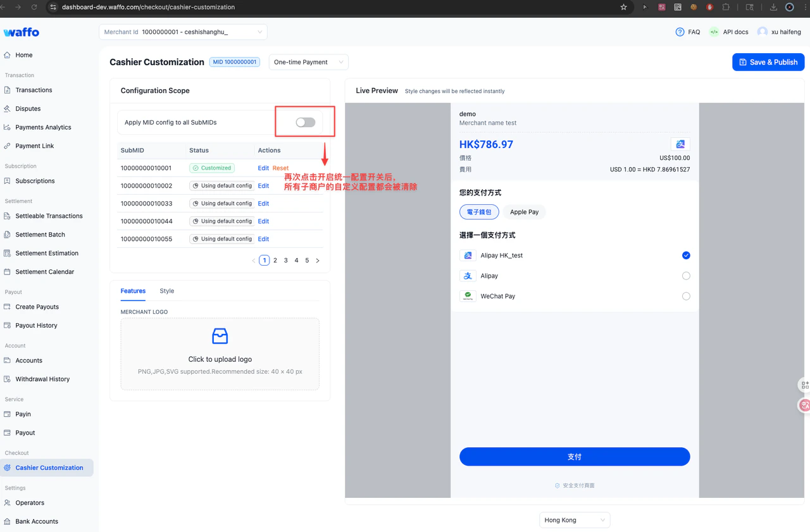Bookmark this page with the star icon
Viewport: 810px width, 532px height.
[x=623, y=7]
